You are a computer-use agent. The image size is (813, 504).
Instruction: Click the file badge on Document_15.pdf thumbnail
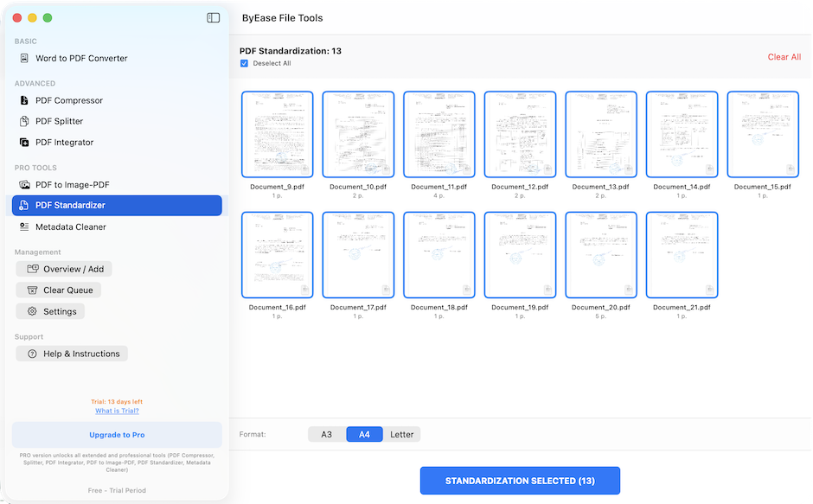(791, 169)
